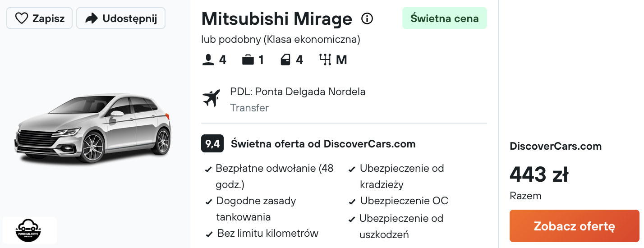Click Świetna oferta od DiscoverCars.com heading

[323, 144]
